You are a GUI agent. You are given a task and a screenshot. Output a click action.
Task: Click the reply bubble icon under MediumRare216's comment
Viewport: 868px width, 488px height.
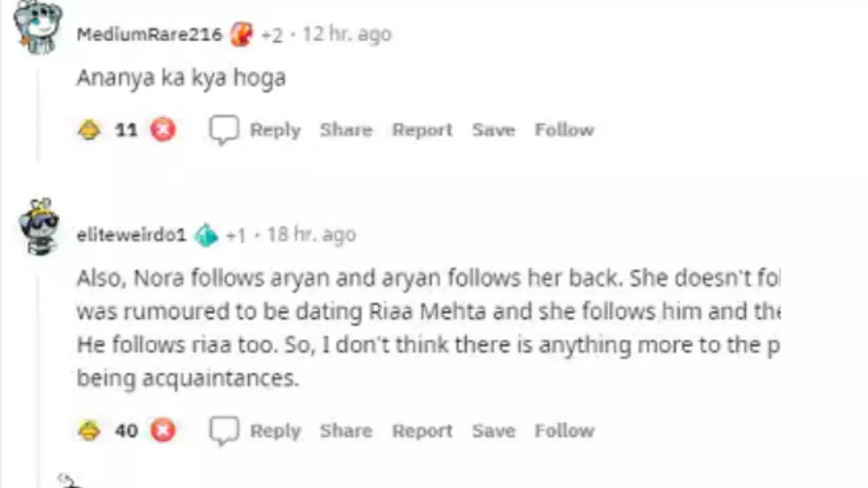tap(224, 129)
